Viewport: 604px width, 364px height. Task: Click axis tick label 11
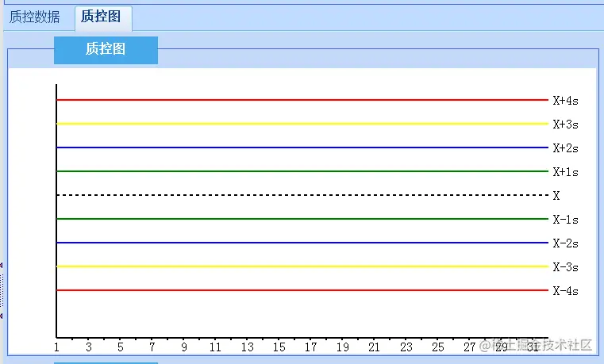click(x=215, y=347)
